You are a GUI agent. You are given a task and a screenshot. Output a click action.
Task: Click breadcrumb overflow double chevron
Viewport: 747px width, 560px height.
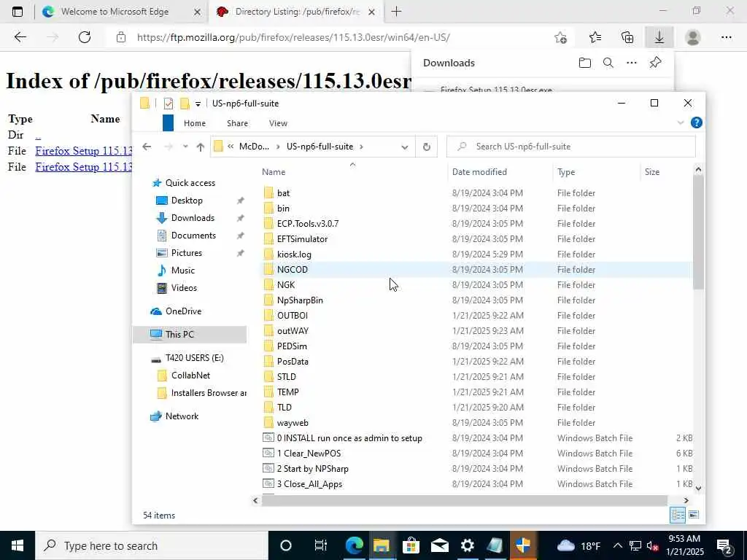(x=231, y=147)
